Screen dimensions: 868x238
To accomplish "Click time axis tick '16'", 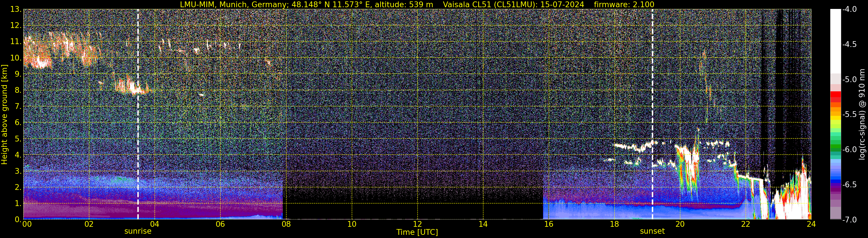I will [x=548, y=224].
